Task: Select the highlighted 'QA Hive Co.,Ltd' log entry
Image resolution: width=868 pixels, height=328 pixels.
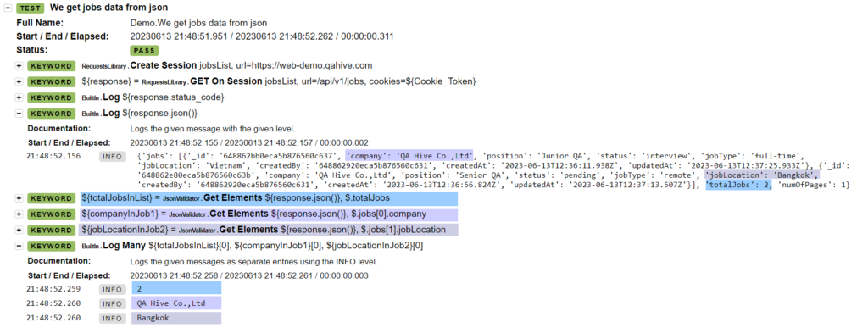Action: click(176, 303)
